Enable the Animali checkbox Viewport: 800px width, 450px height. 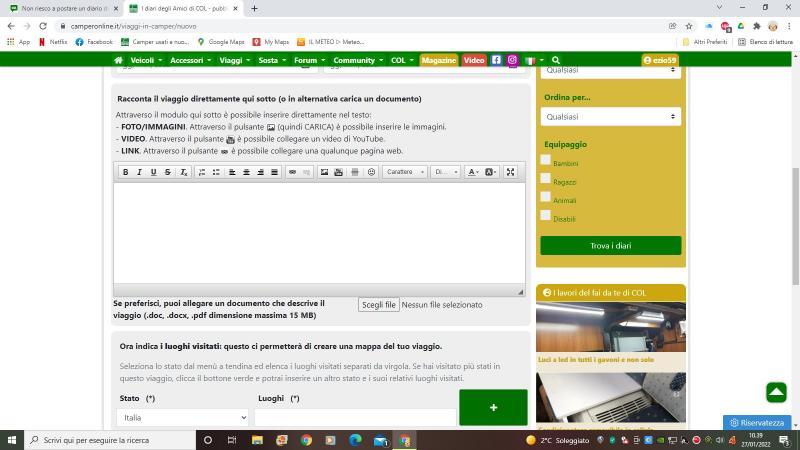click(545, 197)
